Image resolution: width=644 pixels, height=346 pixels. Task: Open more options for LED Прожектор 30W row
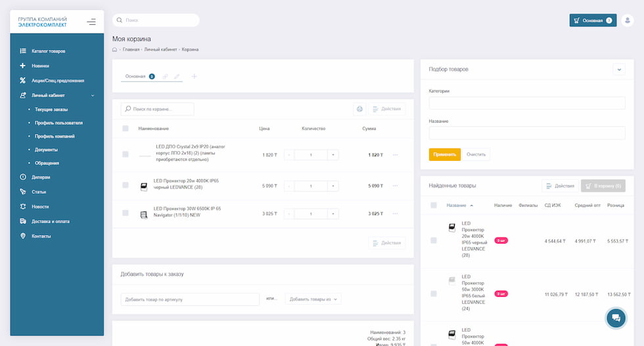[x=395, y=213]
